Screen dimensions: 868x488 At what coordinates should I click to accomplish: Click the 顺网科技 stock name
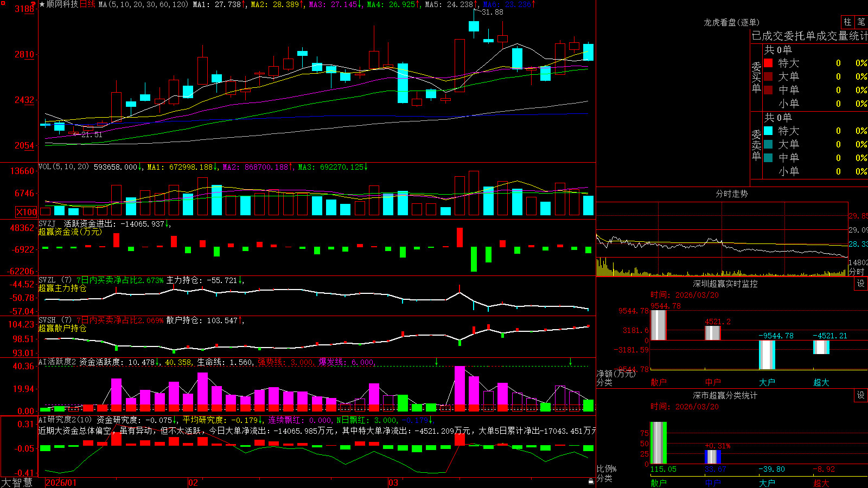pyautogui.click(x=62, y=4)
